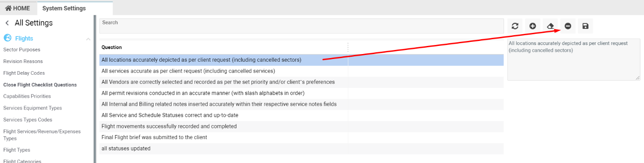644x163 pixels.
Task: Click in the Search field
Action: click(302, 26)
